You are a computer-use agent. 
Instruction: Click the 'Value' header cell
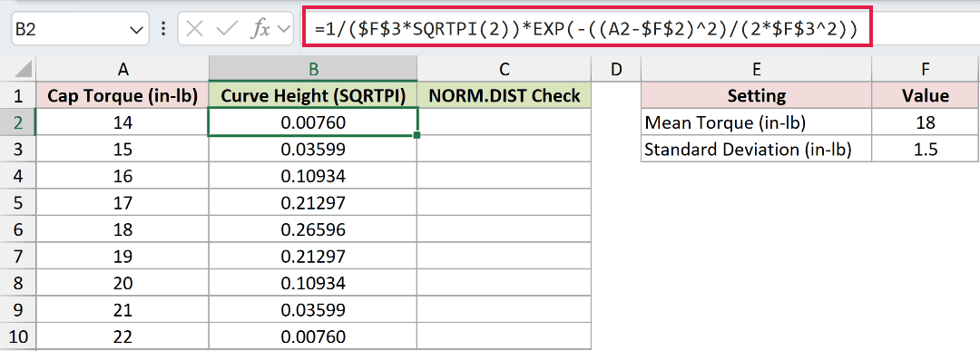[x=926, y=95]
